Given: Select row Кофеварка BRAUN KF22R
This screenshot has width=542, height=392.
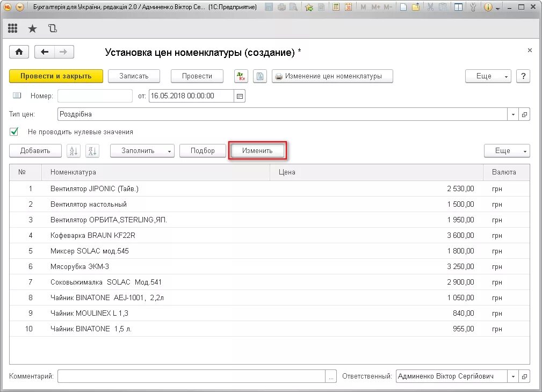Looking at the screenshot, I should point(270,235).
